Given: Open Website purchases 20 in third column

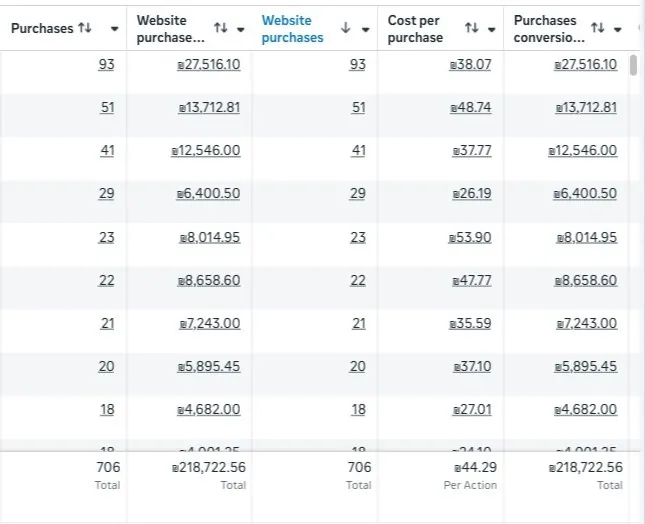Looking at the screenshot, I should (x=357, y=366).
